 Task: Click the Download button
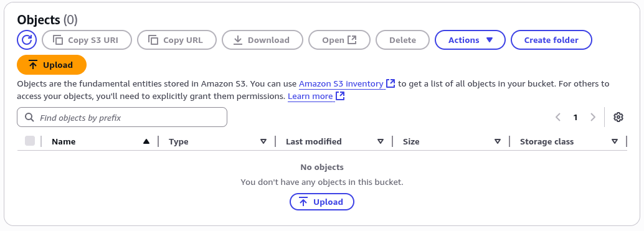coord(262,40)
